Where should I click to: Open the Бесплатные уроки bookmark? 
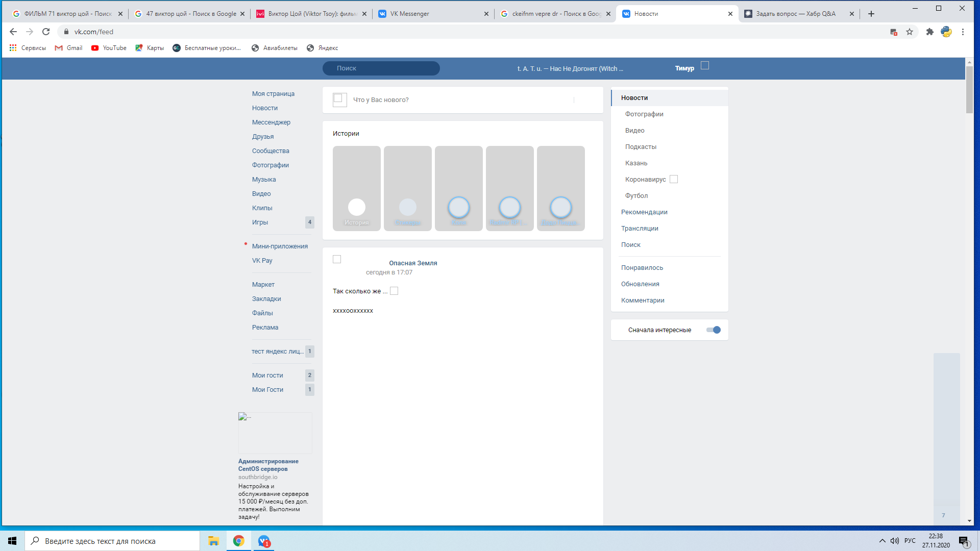(207, 48)
